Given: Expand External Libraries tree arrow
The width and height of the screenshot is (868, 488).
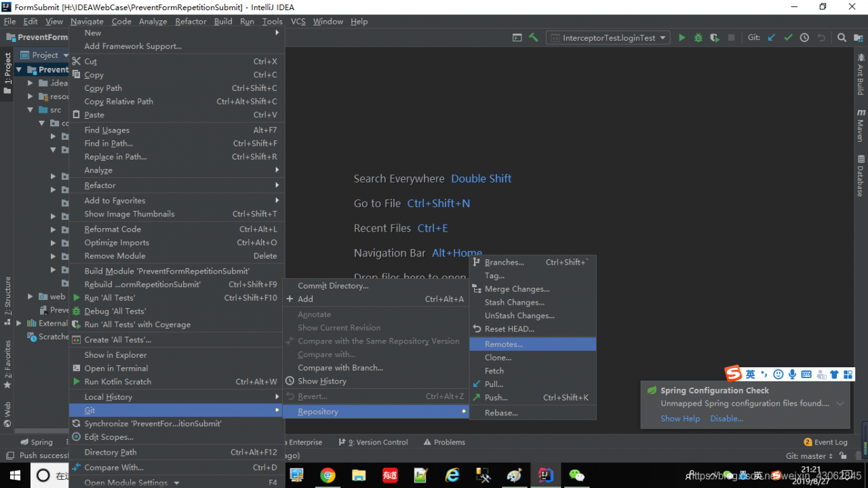Looking at the screenshot, I should 19,323.
